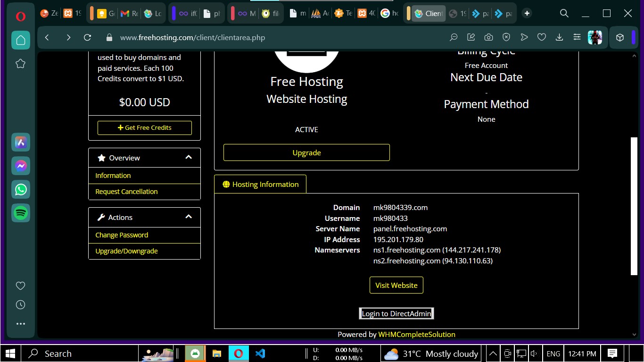Image resolution: width=644 pixels, height=362 pixels.
Task: Open a new browser tab
Action: [527, 13]
